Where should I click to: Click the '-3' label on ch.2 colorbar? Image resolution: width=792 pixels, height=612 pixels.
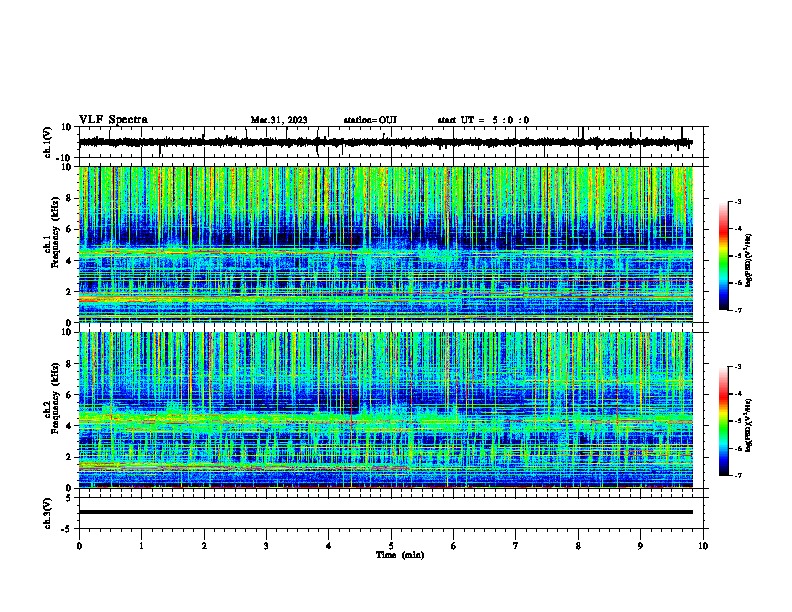(x=737, y=367)
